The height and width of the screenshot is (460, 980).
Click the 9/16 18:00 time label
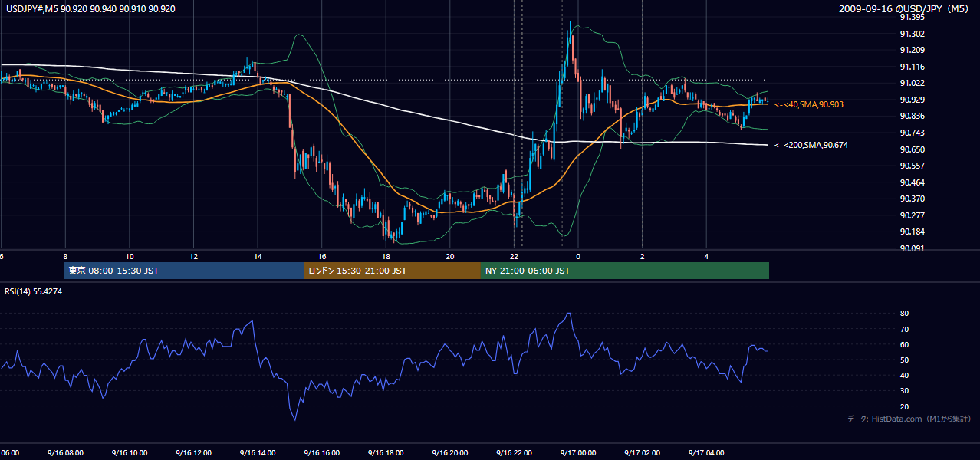[x=385, y=453]
